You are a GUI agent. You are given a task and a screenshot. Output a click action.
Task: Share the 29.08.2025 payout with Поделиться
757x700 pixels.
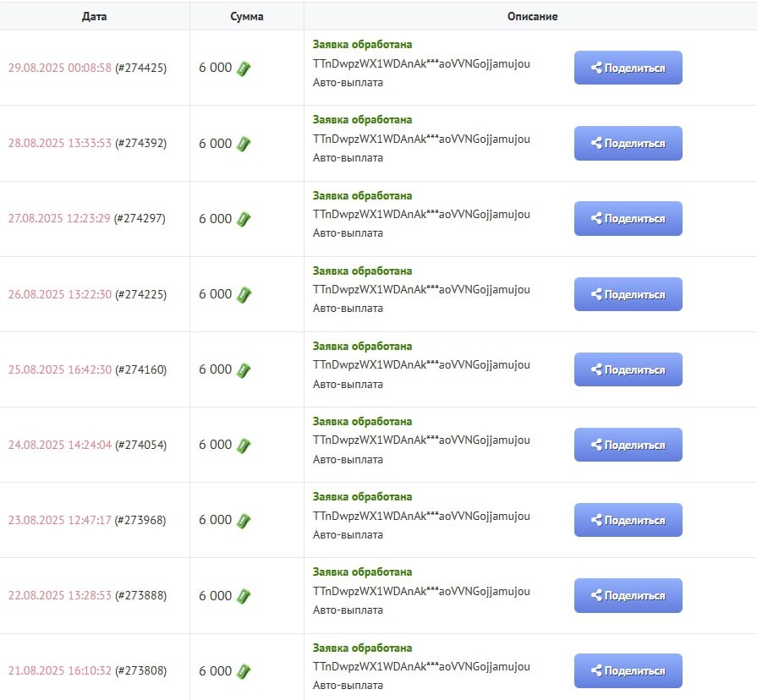click(x=628, y=68)
